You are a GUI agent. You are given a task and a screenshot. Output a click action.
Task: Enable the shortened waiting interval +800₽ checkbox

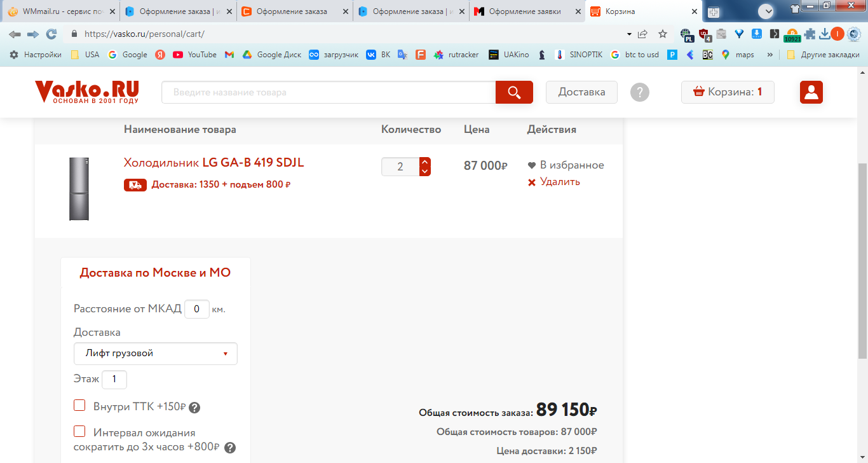[79, 431]
